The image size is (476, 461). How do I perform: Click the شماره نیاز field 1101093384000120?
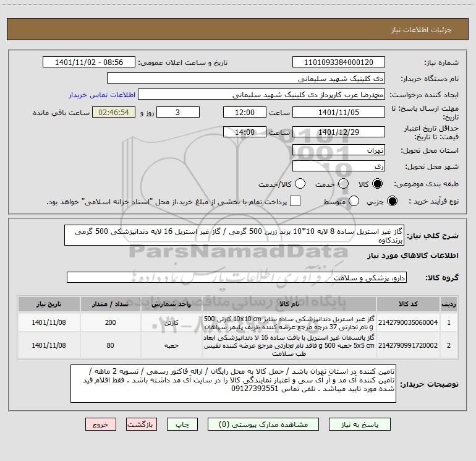click(339, 62)
